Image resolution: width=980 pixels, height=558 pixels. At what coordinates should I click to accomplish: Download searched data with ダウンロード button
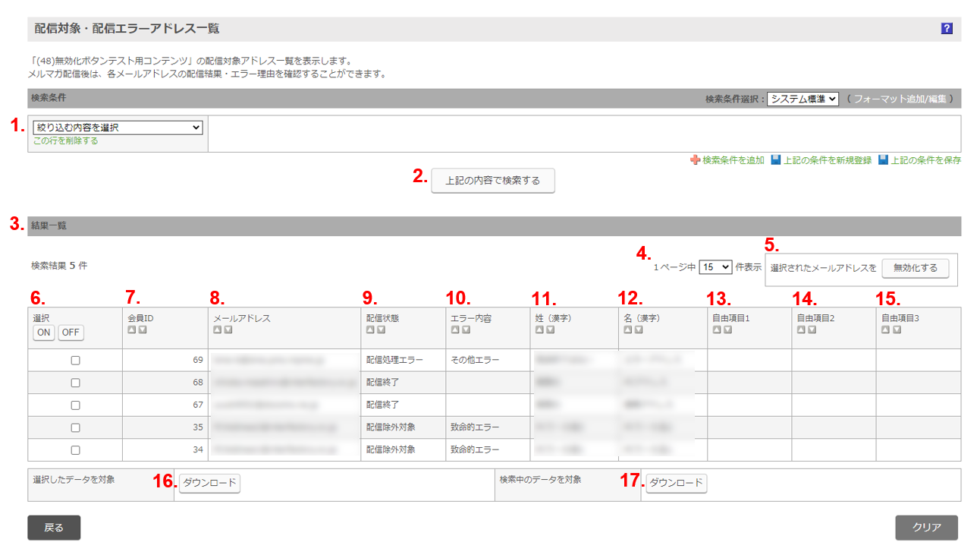pos(677,483)
